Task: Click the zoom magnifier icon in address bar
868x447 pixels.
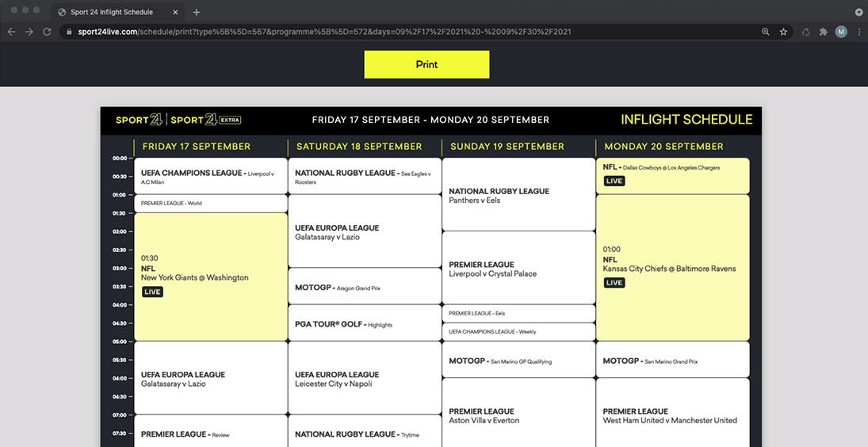Action: coord(766,32)
